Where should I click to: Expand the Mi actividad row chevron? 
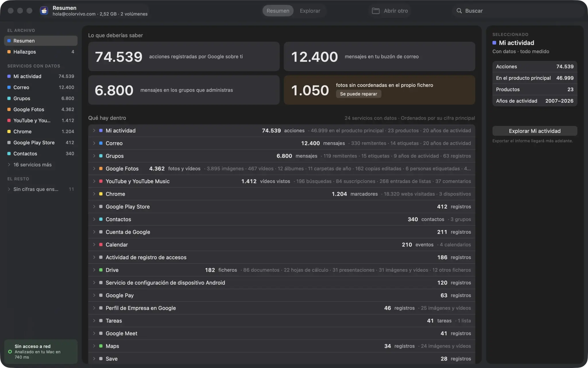[x=94, y=131]
